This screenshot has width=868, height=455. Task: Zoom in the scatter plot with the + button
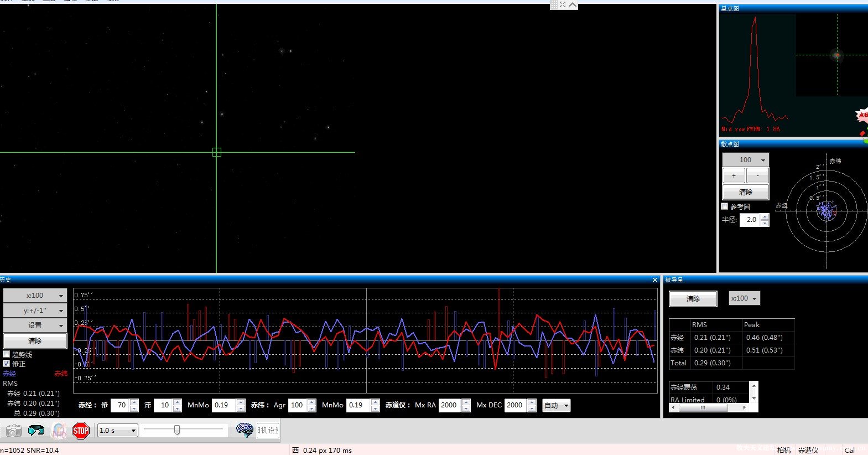(x=734, y=176)
